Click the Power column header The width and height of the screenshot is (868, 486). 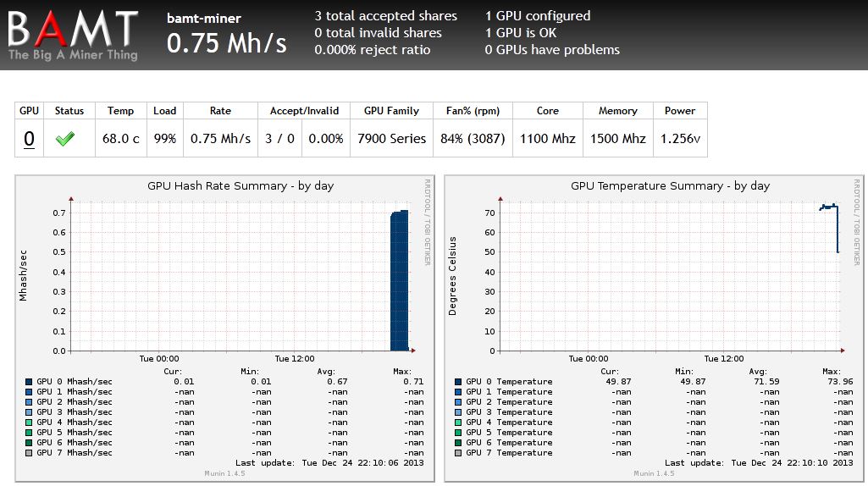coord(680,111)
